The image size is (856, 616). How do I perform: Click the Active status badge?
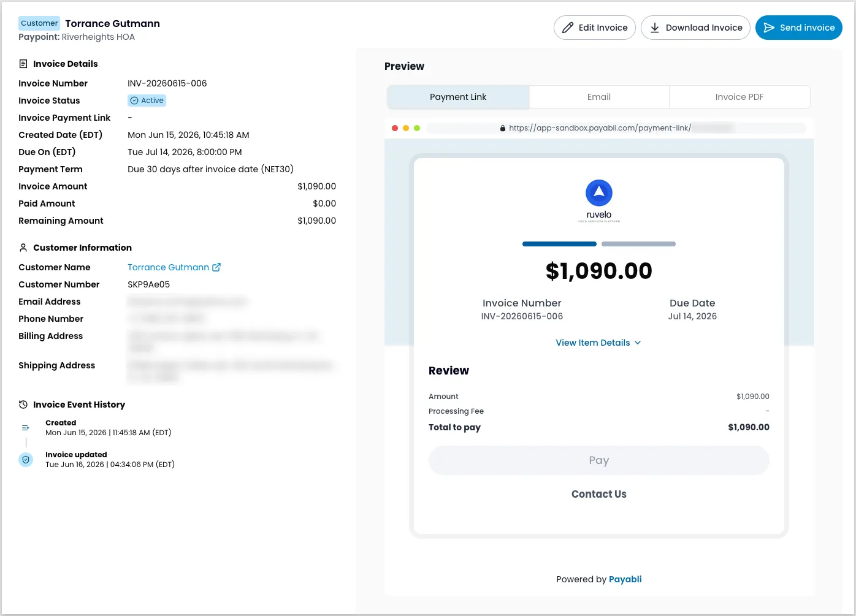(x=147, y=101)
